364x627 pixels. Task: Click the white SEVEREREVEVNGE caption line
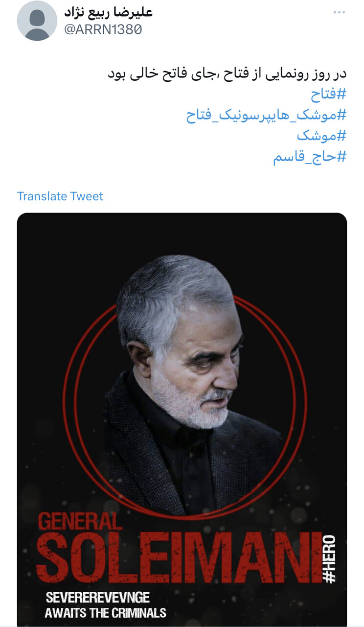tap(97, 598)
